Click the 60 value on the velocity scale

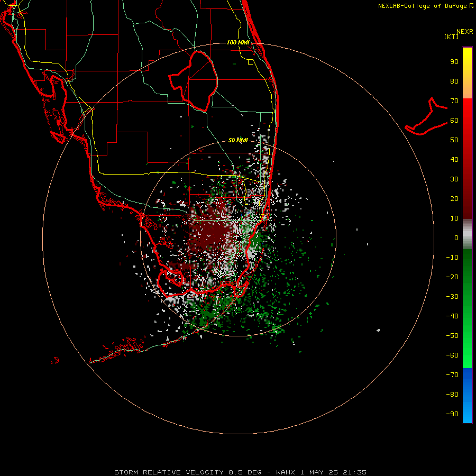454,120
